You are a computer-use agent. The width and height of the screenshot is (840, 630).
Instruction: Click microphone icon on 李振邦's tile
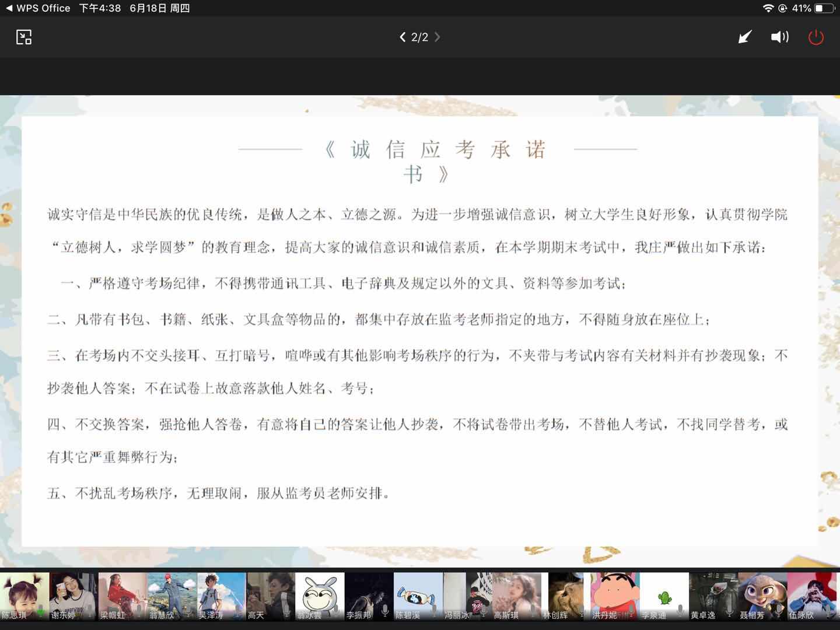(385, 611)
